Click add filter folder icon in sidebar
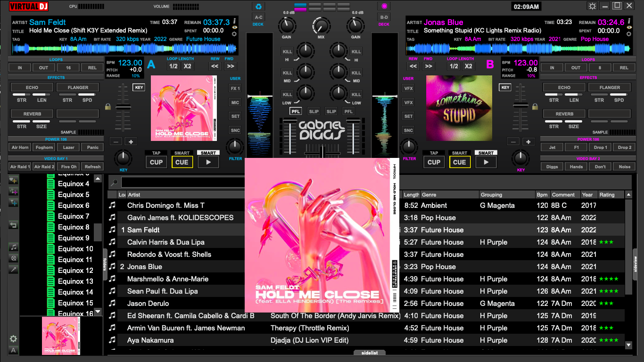Image resolution: width=644 pixels, height=362 pixels. [x=14, y=203]
